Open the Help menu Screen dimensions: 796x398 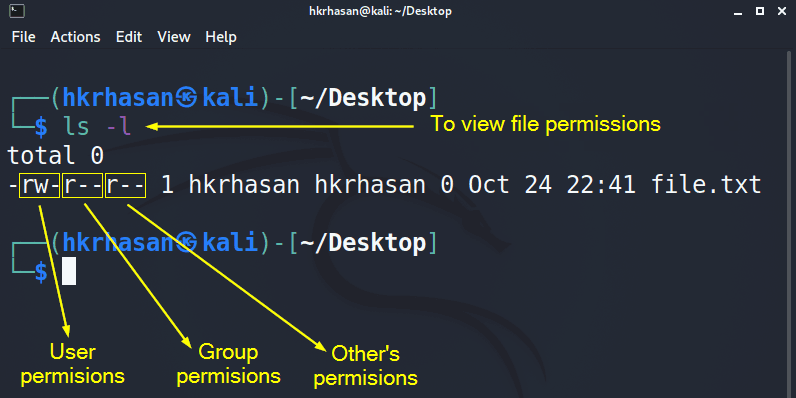point(221,37)
